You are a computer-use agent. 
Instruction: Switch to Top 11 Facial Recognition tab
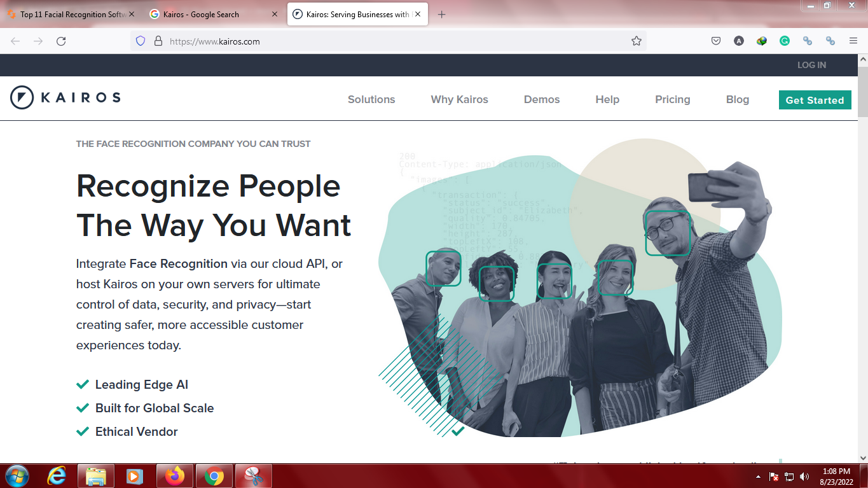[x=72, y=15]
